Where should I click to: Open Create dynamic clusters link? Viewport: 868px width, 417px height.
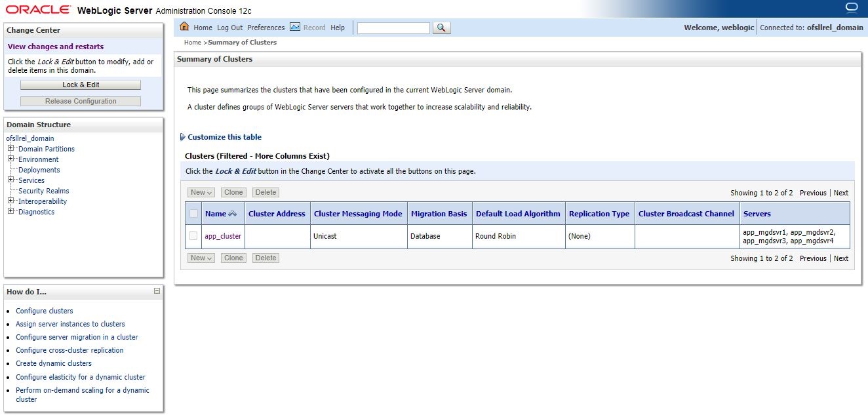[54, 363]
